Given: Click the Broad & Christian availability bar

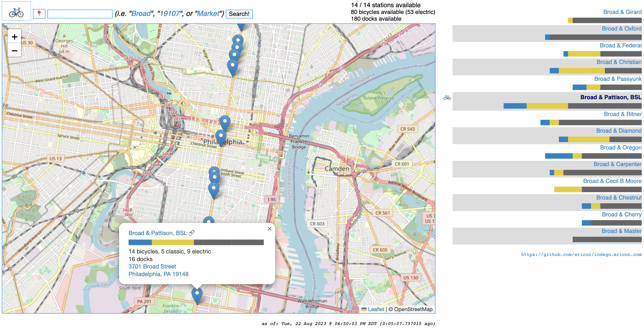Looking at the screenshot, I should click(595, 71).
